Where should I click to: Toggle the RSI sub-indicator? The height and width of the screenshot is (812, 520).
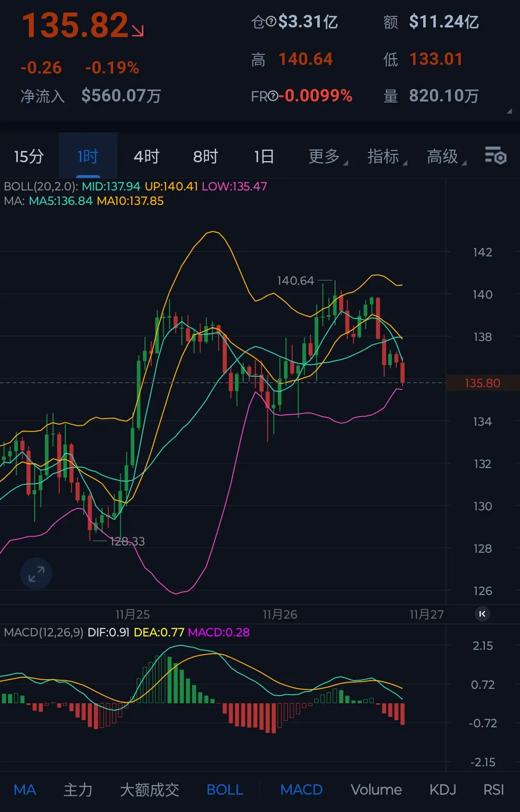[x=494, y=789]
